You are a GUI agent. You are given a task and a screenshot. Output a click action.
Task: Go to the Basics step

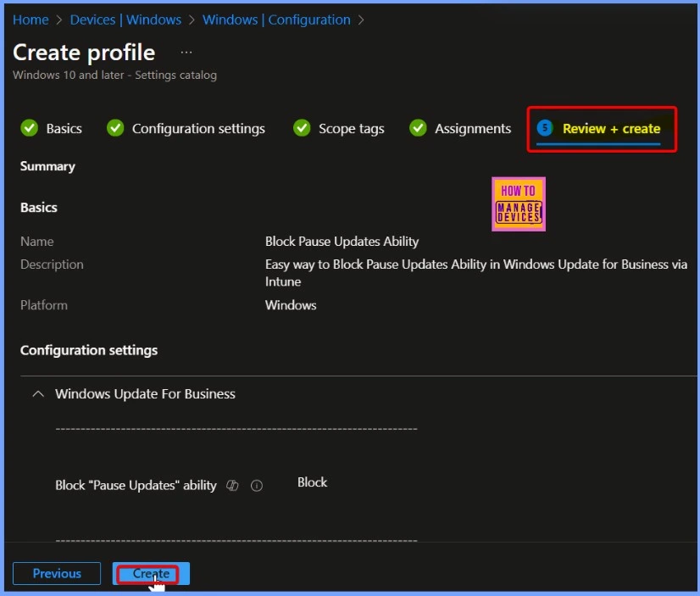pos(64,129)
